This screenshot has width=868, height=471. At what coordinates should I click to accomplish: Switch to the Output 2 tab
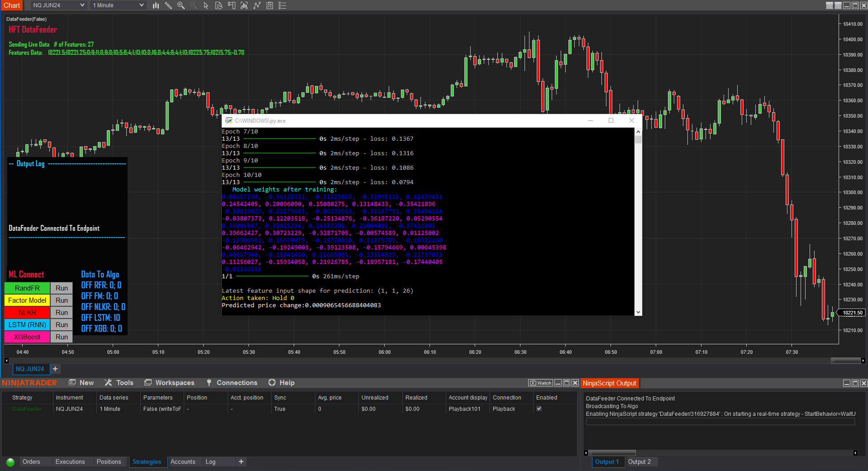pos(639,462)
